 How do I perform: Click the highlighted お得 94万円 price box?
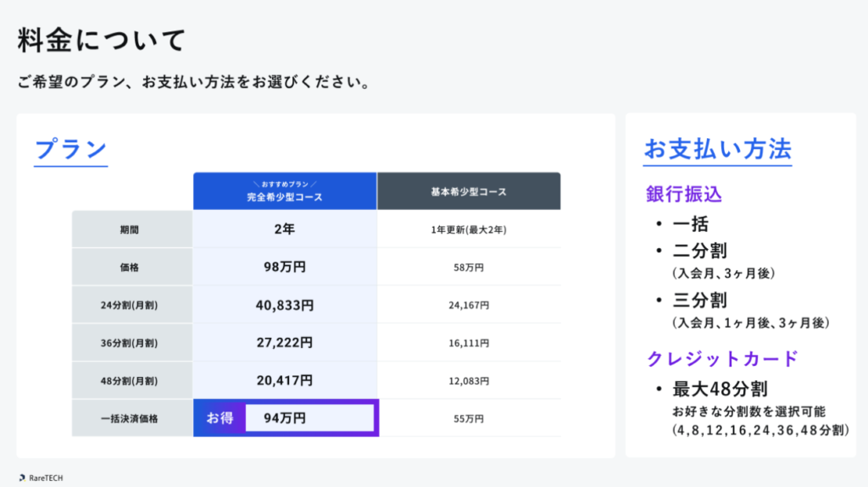[x=286, y=418]
